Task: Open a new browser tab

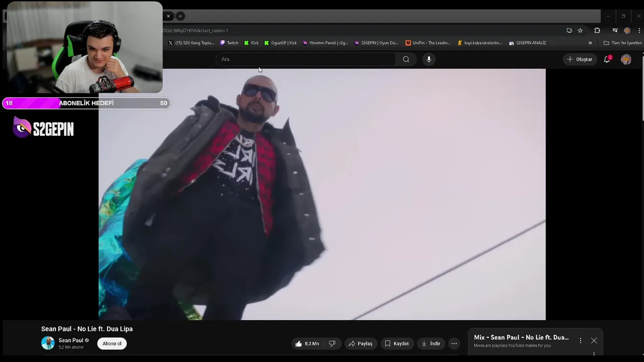Action: click(180, 16)
